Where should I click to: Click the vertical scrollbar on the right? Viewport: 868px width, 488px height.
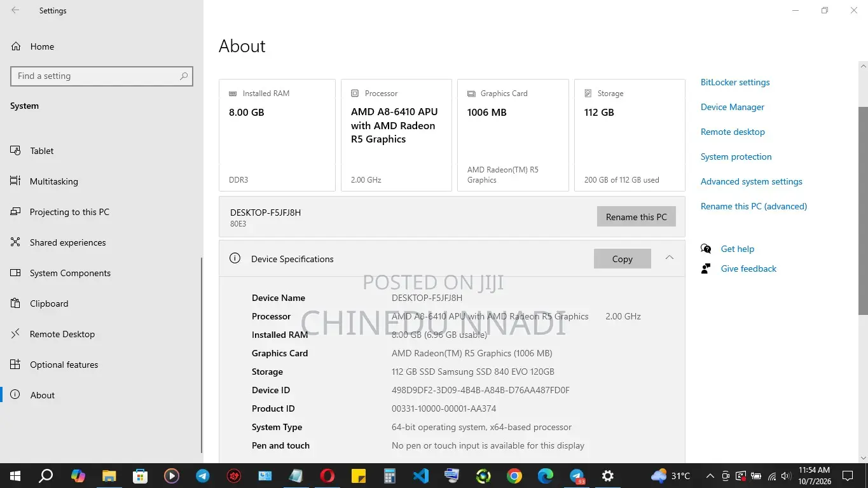pyautogui.click(x=863, y=210)
